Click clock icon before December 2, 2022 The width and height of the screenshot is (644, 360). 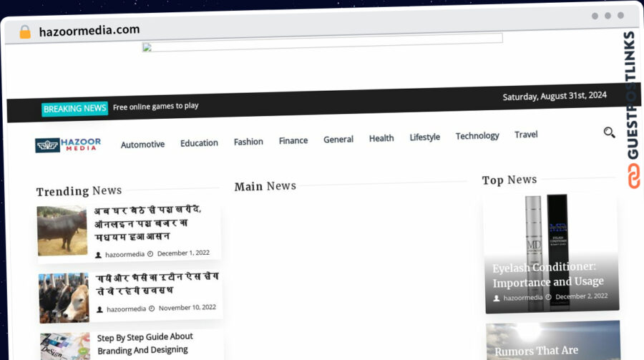pos(548,297)
